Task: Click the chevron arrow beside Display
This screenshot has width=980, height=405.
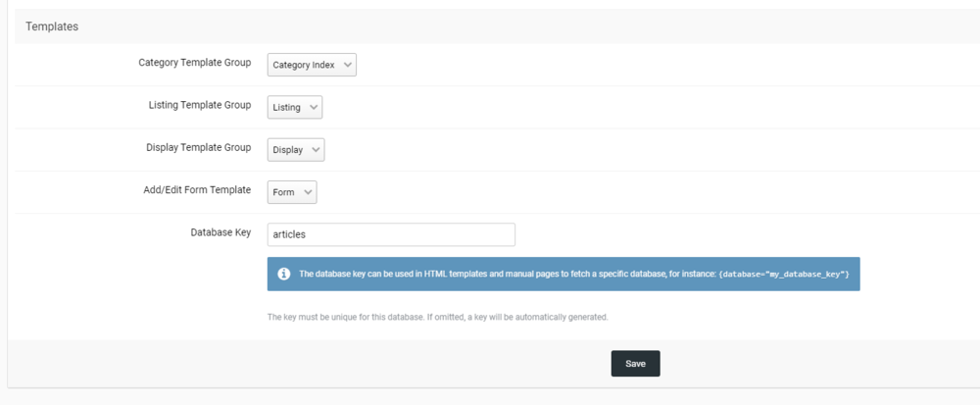Action: 316,149
